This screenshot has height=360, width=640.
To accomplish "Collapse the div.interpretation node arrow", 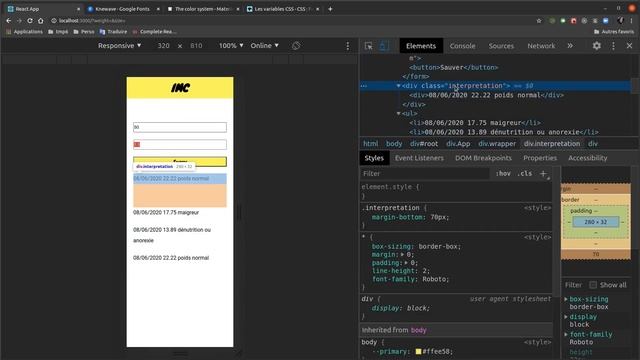I will [398, 86].
